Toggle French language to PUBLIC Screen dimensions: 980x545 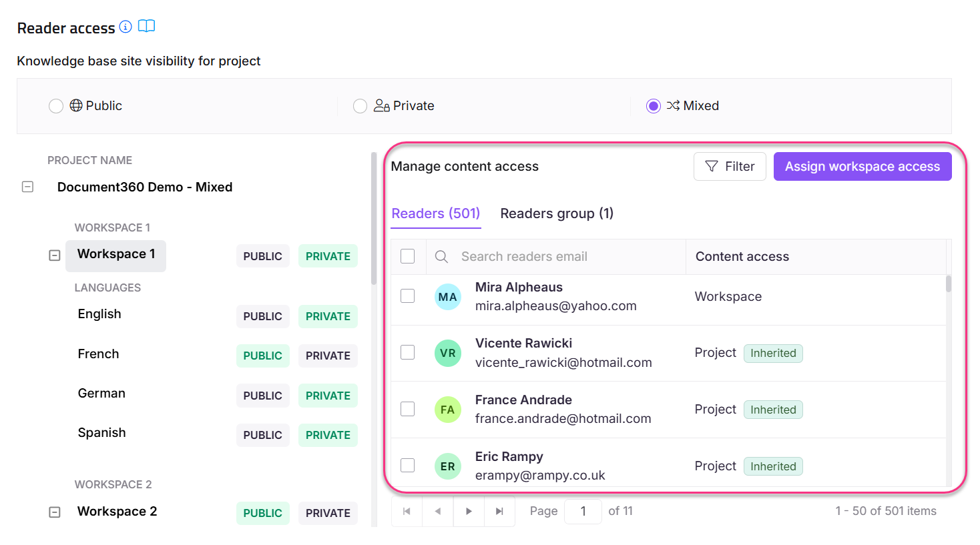pyautogui.click(x=262, y=356)
